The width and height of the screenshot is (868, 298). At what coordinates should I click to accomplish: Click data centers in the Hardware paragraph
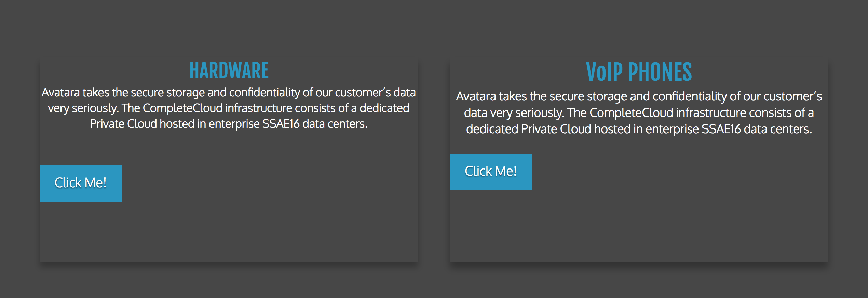tap(335, 124)
